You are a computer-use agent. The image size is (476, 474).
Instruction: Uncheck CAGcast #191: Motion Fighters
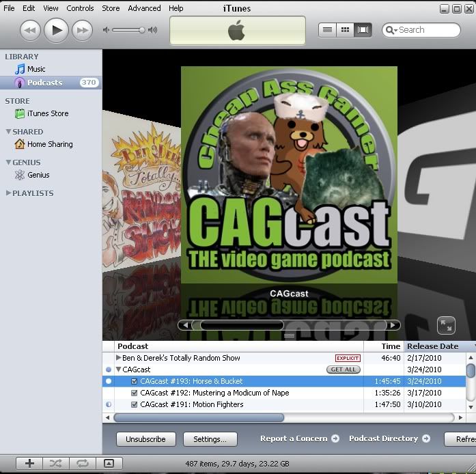pos(134,404)
